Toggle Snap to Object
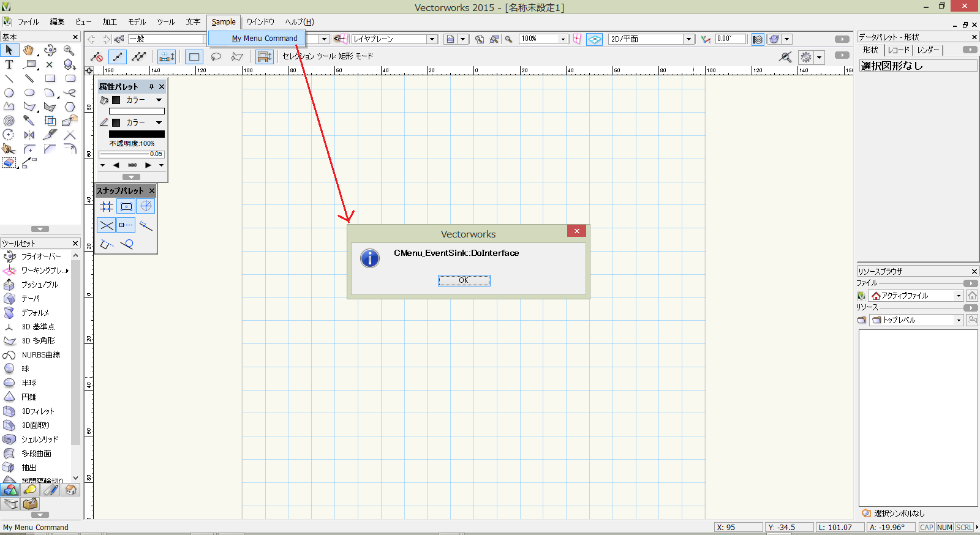The height and width of the screenshot is (535, 980). [x=126, y=206]
